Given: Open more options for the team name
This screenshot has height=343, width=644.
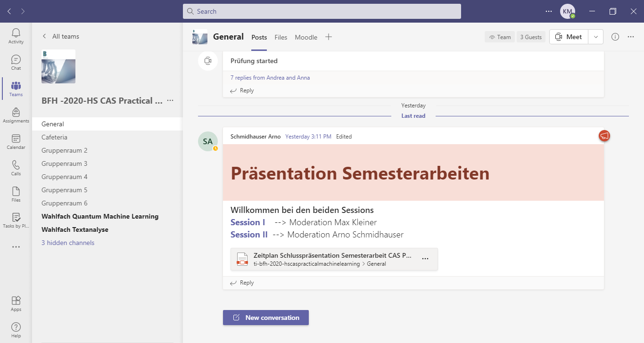Looking at the screenshot, I should 170,100.
